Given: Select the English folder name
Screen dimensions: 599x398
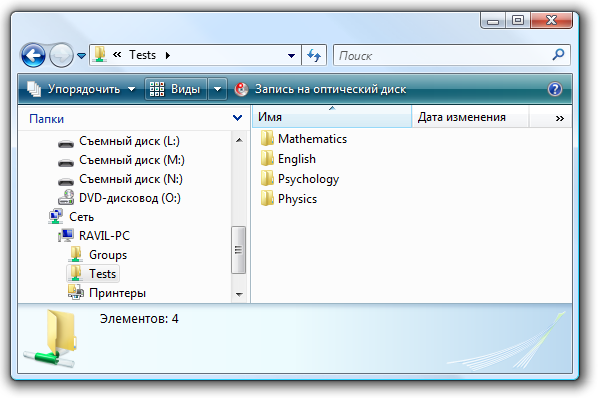Looking at the screenshot, I should (x=297, y=159).
